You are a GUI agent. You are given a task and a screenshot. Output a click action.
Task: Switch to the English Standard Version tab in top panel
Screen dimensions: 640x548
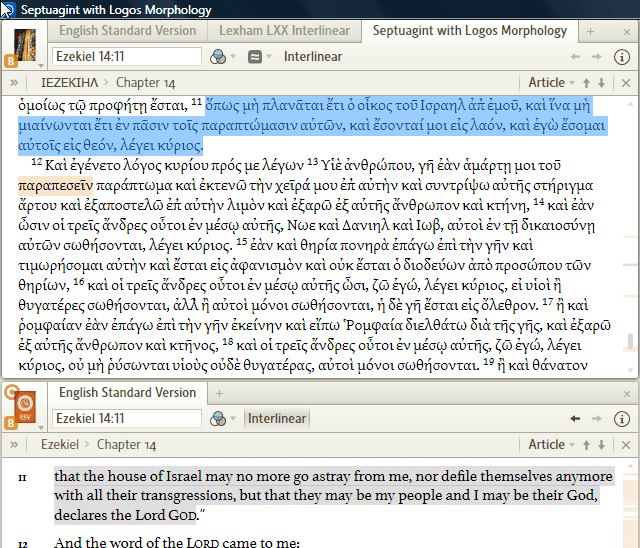(127, 31)
